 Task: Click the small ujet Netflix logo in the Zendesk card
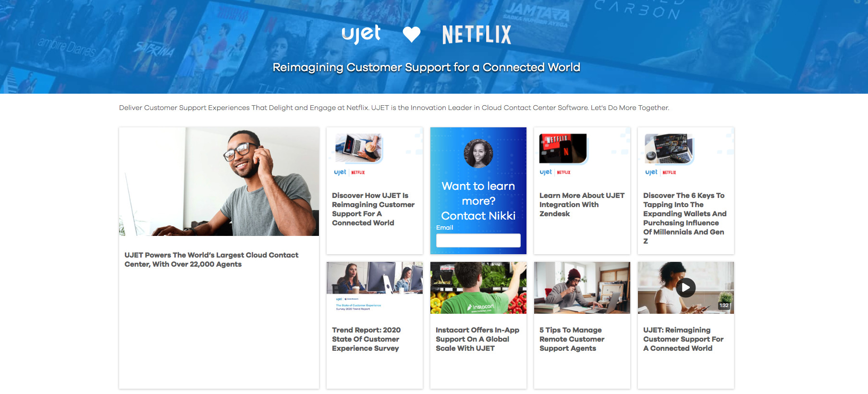(555, 172)
